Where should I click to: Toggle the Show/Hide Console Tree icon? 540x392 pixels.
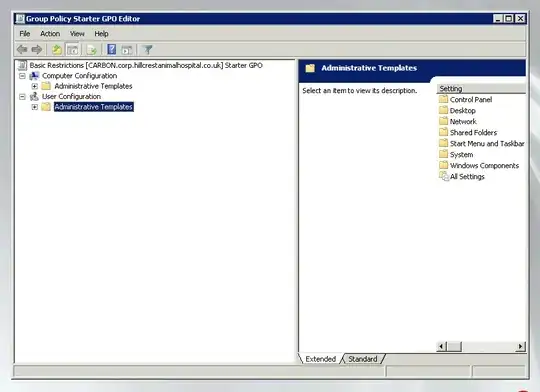[x=72, y=50]
